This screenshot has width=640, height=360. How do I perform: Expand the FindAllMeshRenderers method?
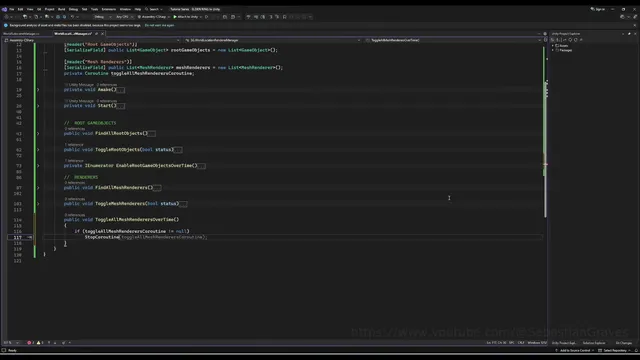(x=38, y=188)
